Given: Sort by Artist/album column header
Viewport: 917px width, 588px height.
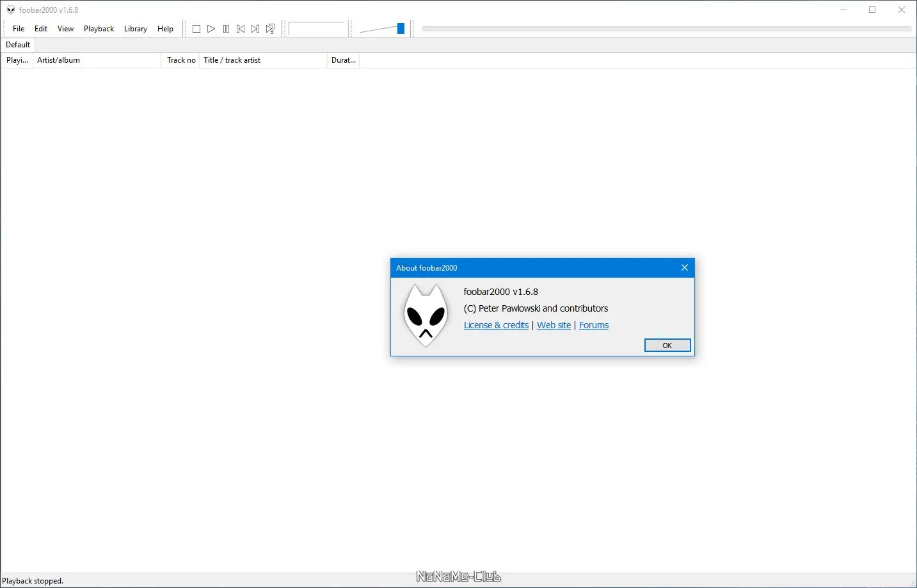Looking at the screenshot, I should click(x=97, y=60).
